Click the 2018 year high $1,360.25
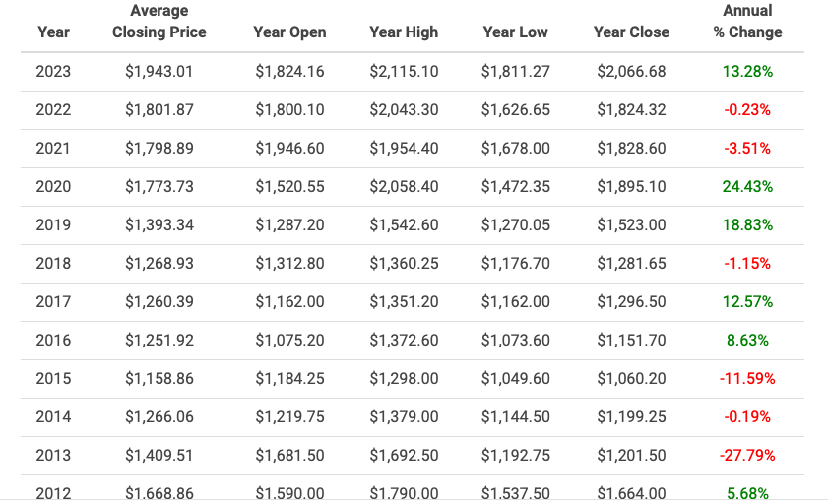828x504 pixels. 404,264
